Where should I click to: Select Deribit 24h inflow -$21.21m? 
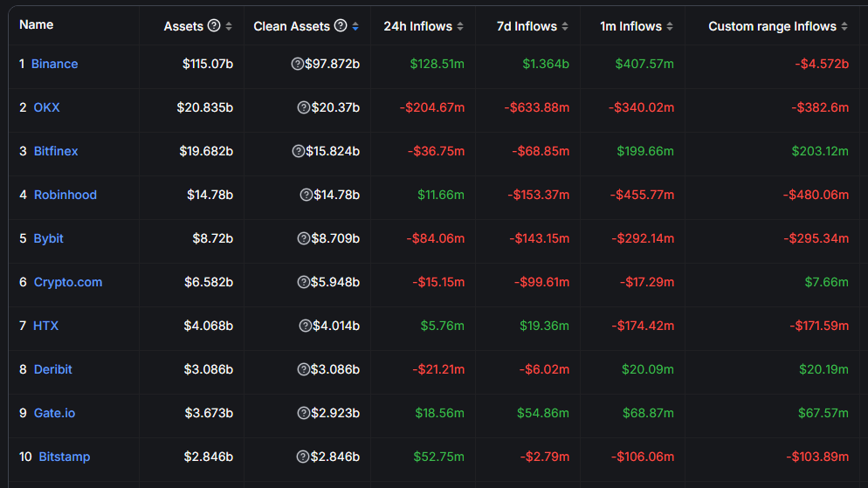tap(438, 369)
